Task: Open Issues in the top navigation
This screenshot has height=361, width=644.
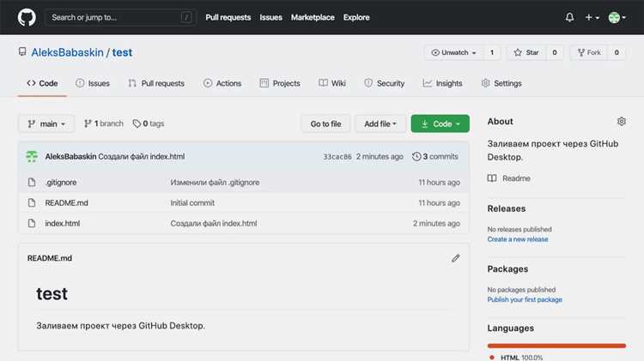Action: (x=270, y=17)
